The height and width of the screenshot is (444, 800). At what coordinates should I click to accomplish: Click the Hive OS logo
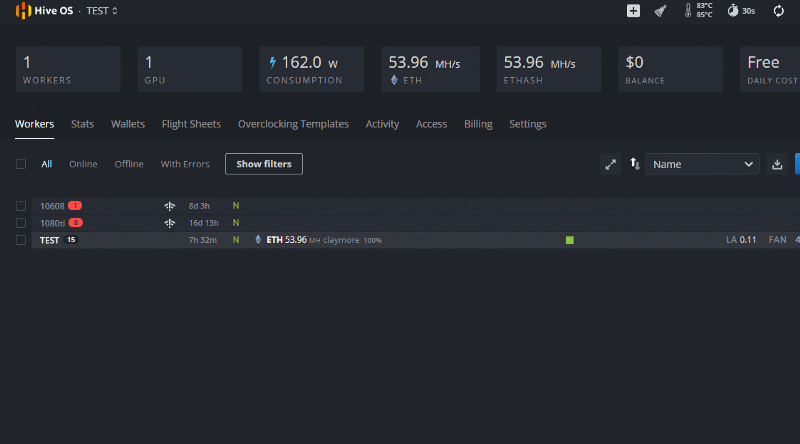(x=22, y=11)
